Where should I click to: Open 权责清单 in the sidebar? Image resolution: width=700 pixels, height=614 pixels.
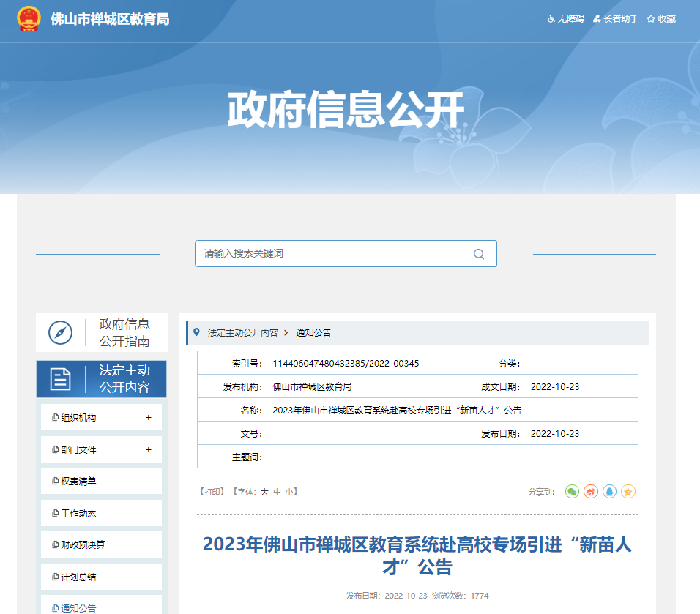point(78,482)
